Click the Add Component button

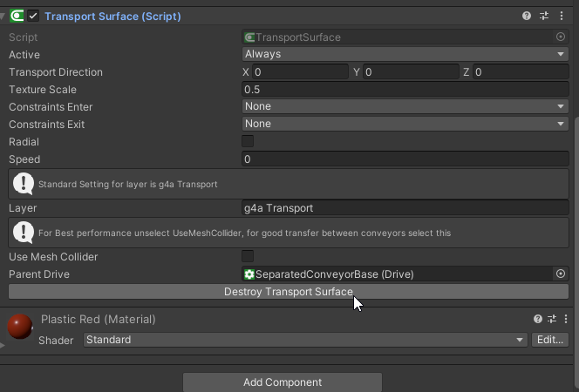click(283, 382)
